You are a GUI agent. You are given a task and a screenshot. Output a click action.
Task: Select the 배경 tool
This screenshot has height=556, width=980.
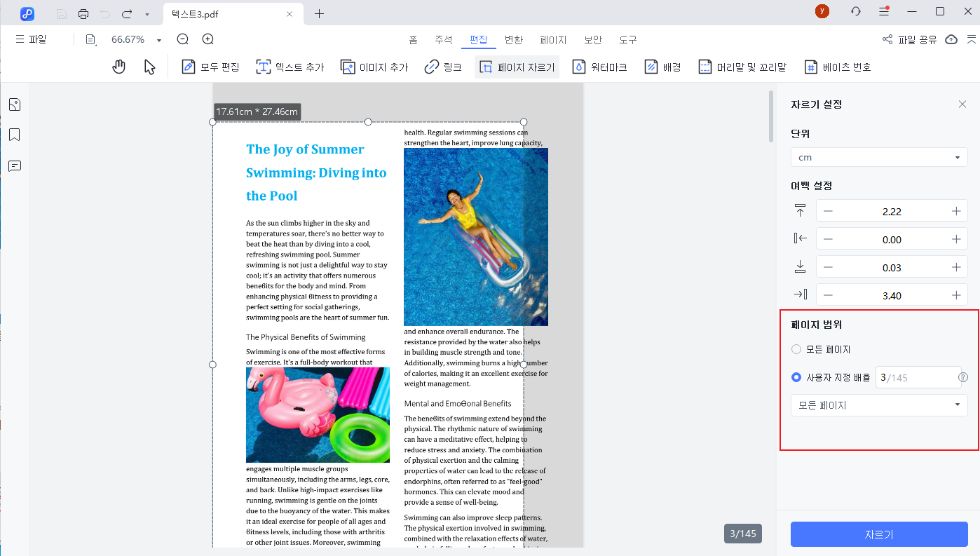[x=662, y=66]
